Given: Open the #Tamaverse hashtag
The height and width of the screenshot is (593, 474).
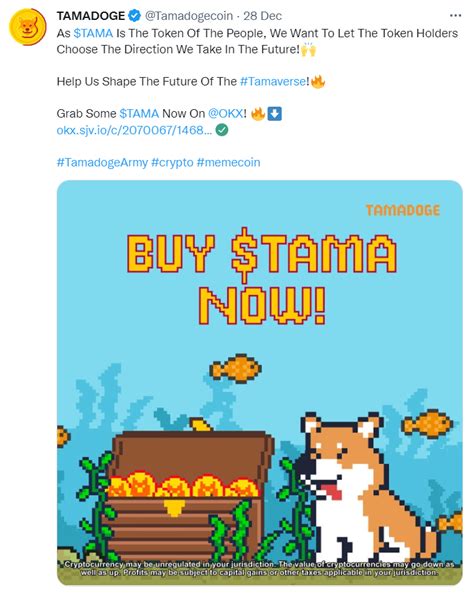Looking at the screenshot, I should 273,81.
